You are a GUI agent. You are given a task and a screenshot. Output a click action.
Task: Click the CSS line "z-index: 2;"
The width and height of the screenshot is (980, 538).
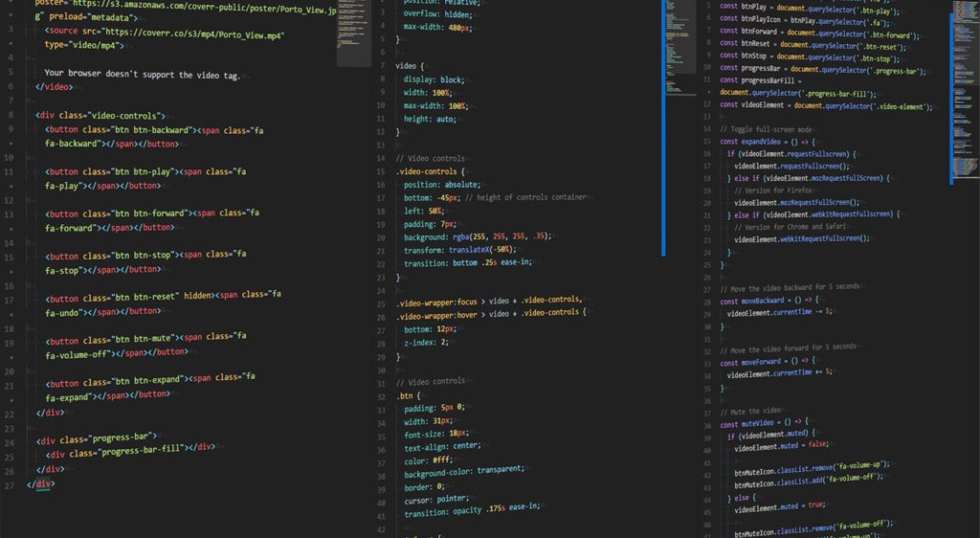tap(426, 343)
